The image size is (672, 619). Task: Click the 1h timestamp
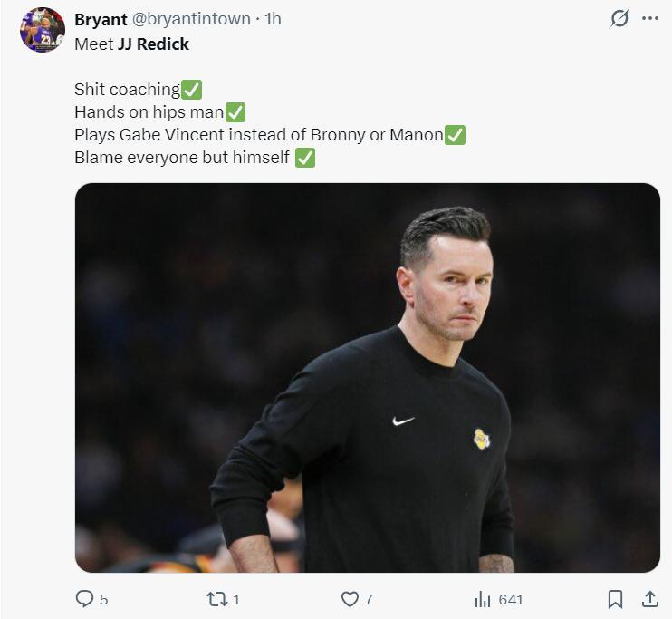273,19
